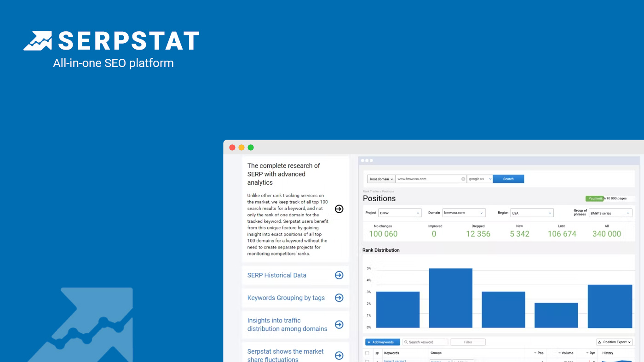The width and height of the screenshot is (644, 362).
Task: Click the Dropped 12 356 value
Action: tap(478, 234)
